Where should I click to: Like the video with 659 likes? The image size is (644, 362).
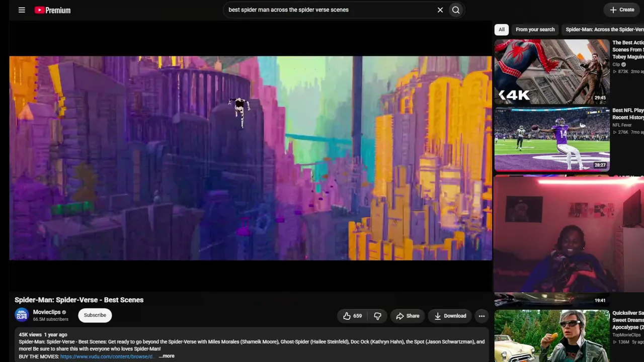[352, 316]
